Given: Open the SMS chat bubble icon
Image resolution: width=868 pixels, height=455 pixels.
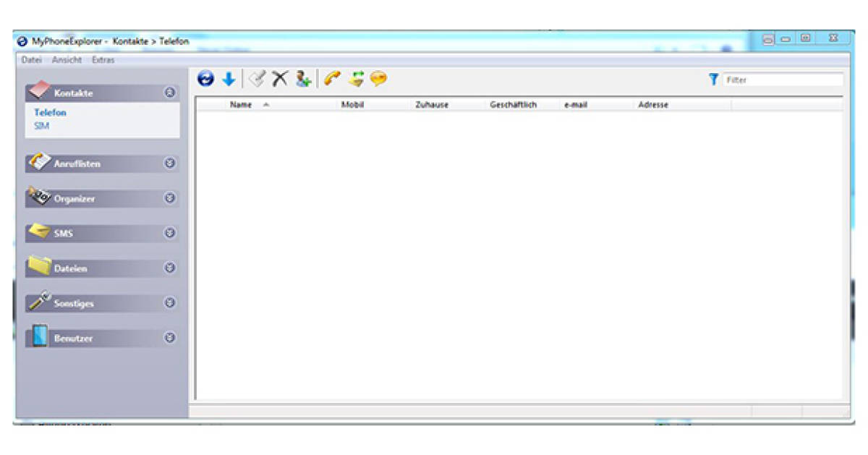Looking at the screenshot, I should click(377, 79).
